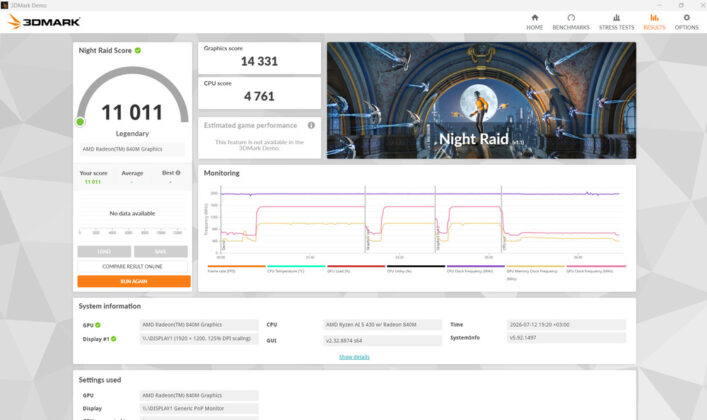Image resolution: width=707 pixels, height=420 pixels.
Task: Click the Display #1 resolution field
Action: tap(199, 338)
